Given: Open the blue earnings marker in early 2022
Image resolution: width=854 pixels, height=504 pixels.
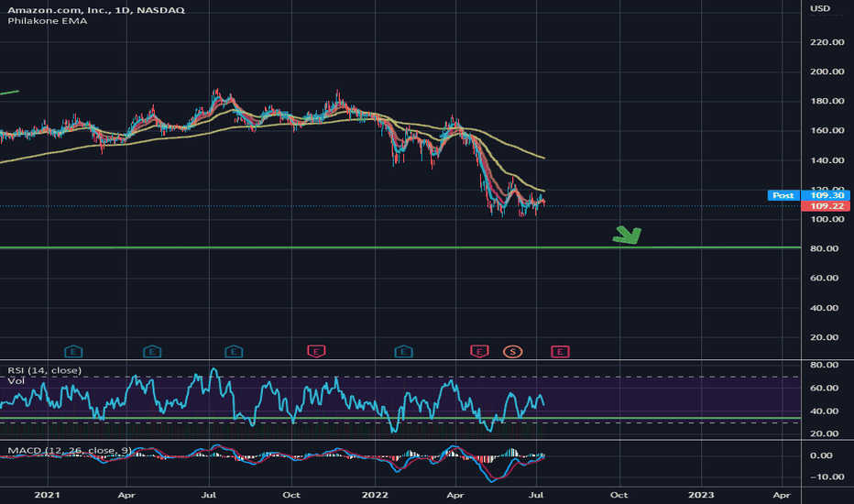Looking at the screenshot, I should (403, 352).
